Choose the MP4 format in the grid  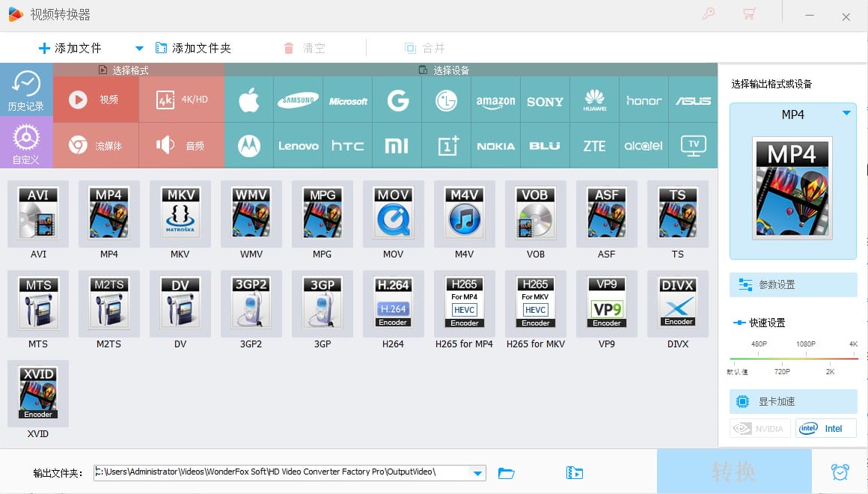click(x=109, y=214)
